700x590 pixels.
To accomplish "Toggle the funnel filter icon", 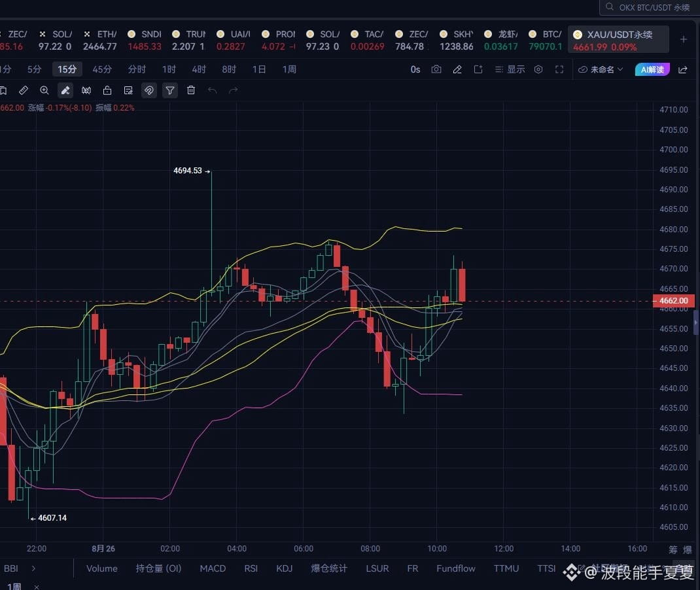I will click(170, 91).
